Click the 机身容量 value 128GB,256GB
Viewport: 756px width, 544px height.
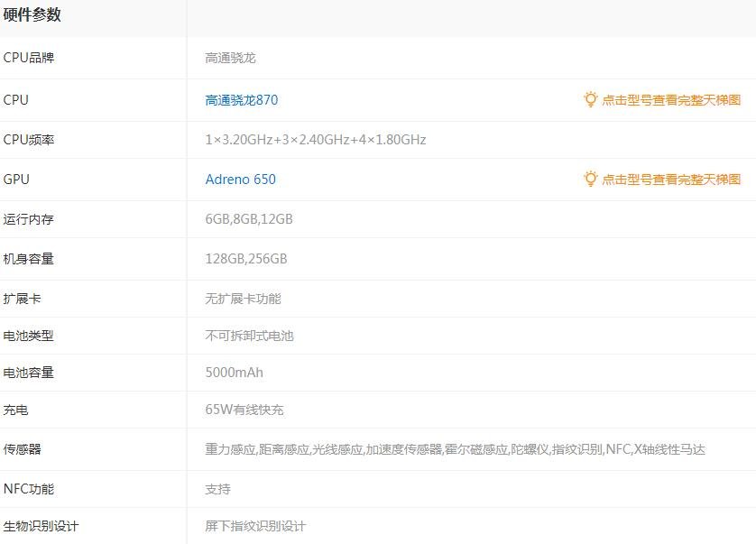tap(246, 259)
